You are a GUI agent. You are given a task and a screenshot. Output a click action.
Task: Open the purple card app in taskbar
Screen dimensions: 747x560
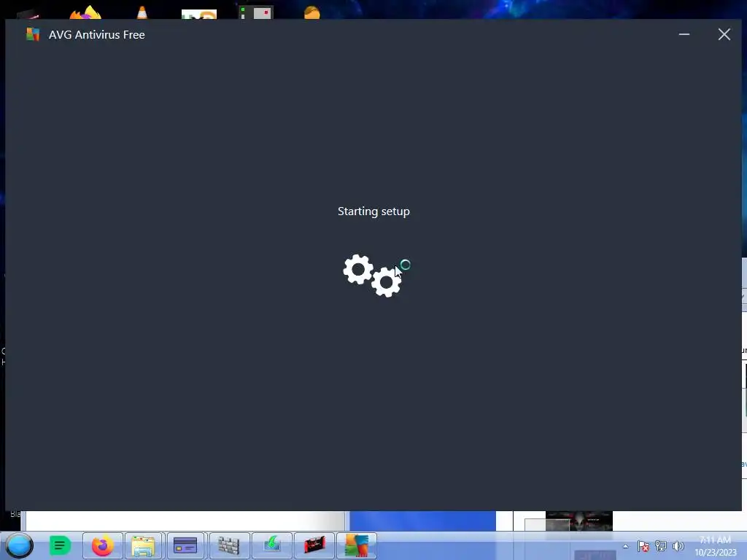185,545
